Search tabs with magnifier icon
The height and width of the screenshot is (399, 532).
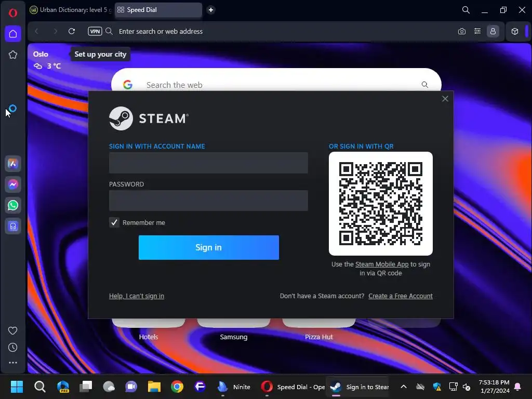466,10
